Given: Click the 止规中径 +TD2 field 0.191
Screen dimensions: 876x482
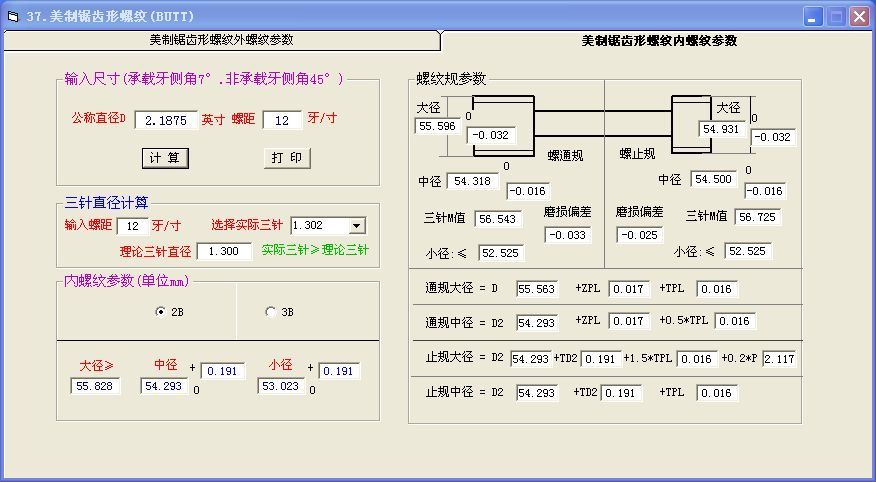Looking at the screenshot, I should click(621, 393).
